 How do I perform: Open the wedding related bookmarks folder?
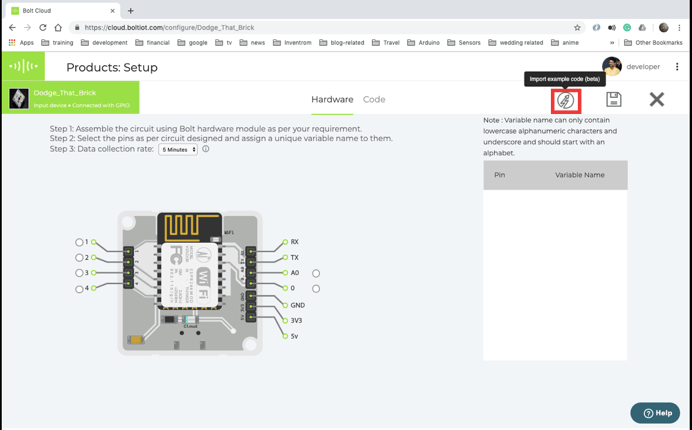click(x=516, y=43)
